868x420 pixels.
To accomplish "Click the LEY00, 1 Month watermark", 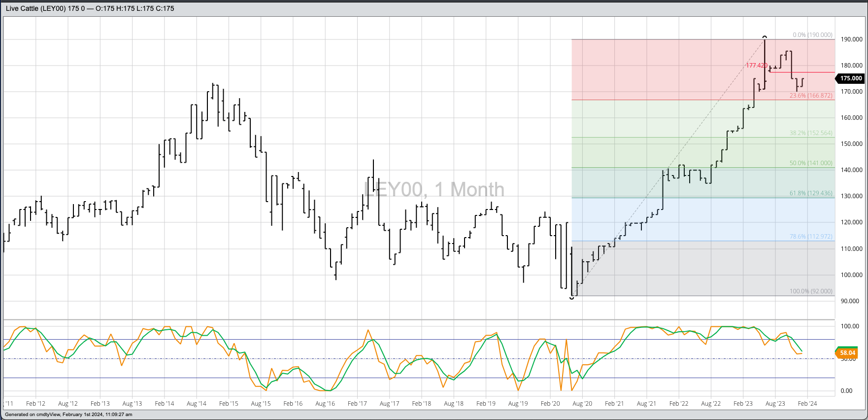I will click(434, 190).
